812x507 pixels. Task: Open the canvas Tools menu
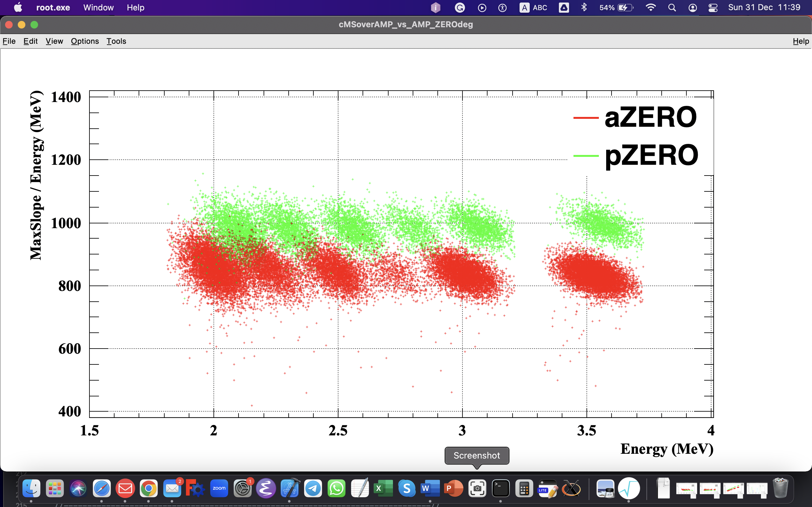tap(116, 41)
